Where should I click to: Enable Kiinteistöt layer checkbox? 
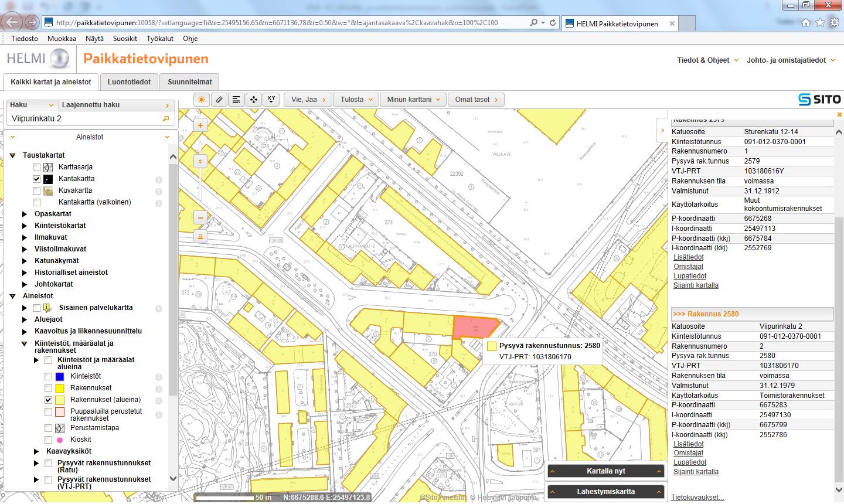point(49,376)
